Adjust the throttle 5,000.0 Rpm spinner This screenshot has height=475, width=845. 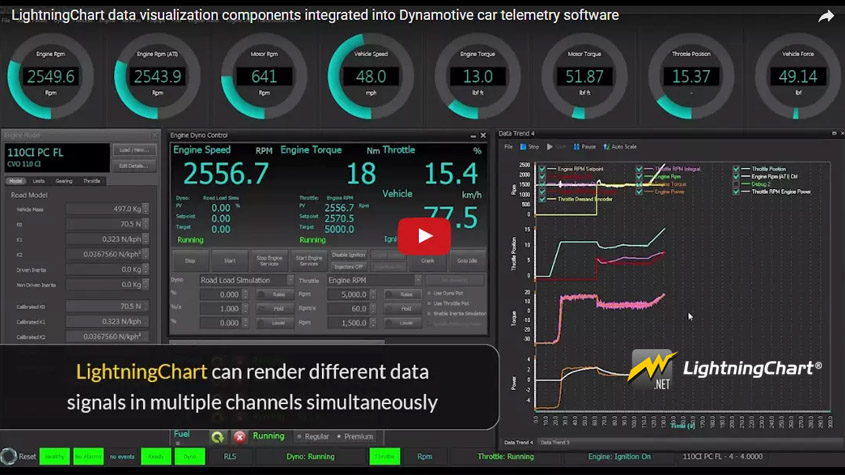[x=373, y=294]
